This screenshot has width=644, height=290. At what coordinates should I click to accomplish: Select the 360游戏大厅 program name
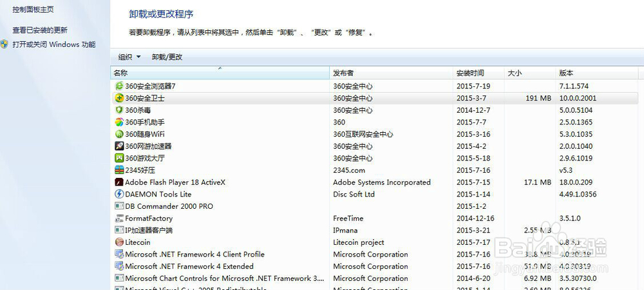(x=145, y=158)
